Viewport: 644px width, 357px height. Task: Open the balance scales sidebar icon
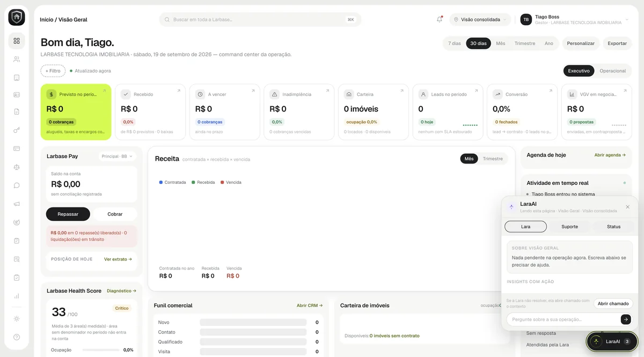coord(17,167)
